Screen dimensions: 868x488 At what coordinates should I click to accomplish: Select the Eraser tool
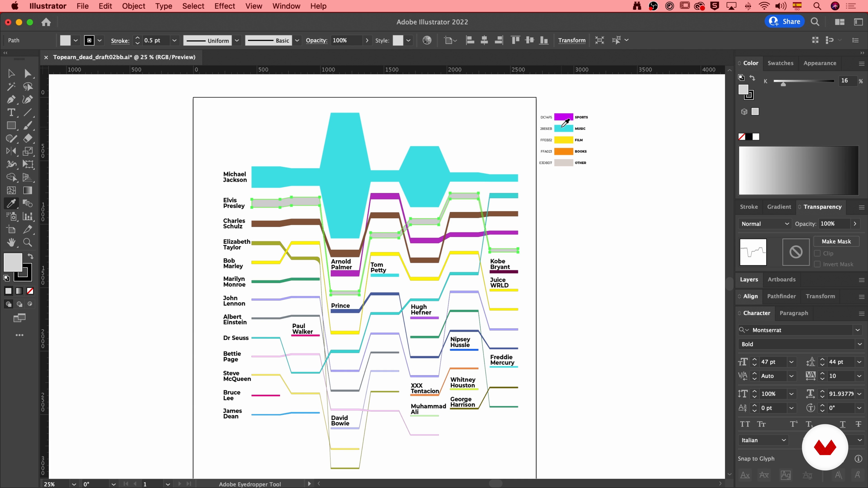(x=28, y=138)
